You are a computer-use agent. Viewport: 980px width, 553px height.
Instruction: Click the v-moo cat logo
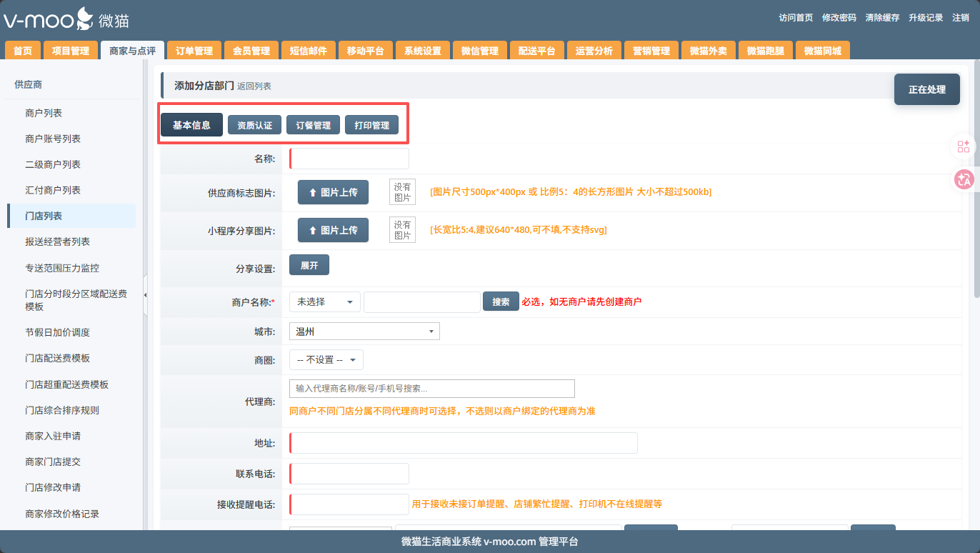[66, 19]
